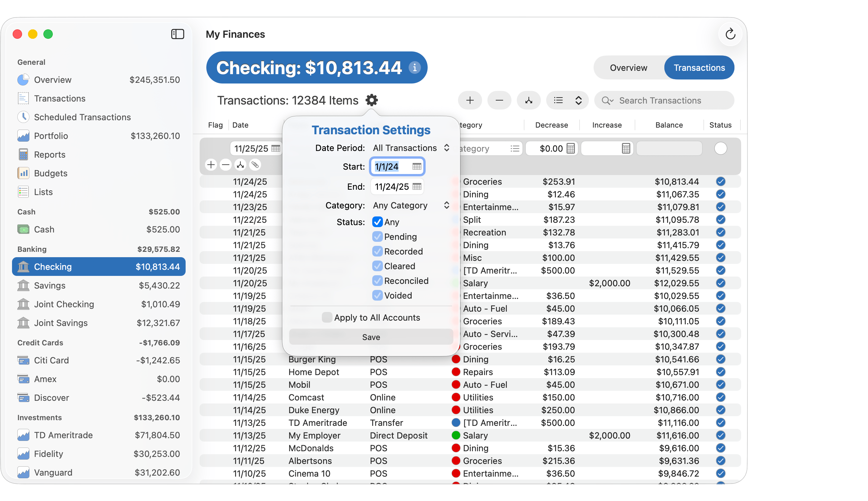
Task: Click the gear settings icon beside Transactions count
Action: 372,100
